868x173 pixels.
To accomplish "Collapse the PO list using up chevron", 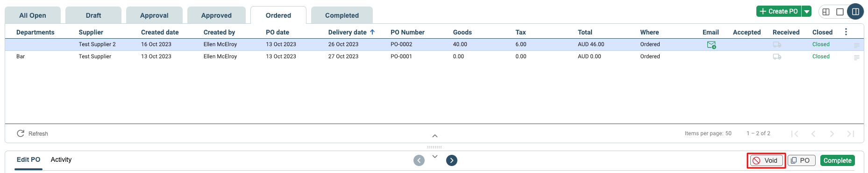I will coord(435,136).
